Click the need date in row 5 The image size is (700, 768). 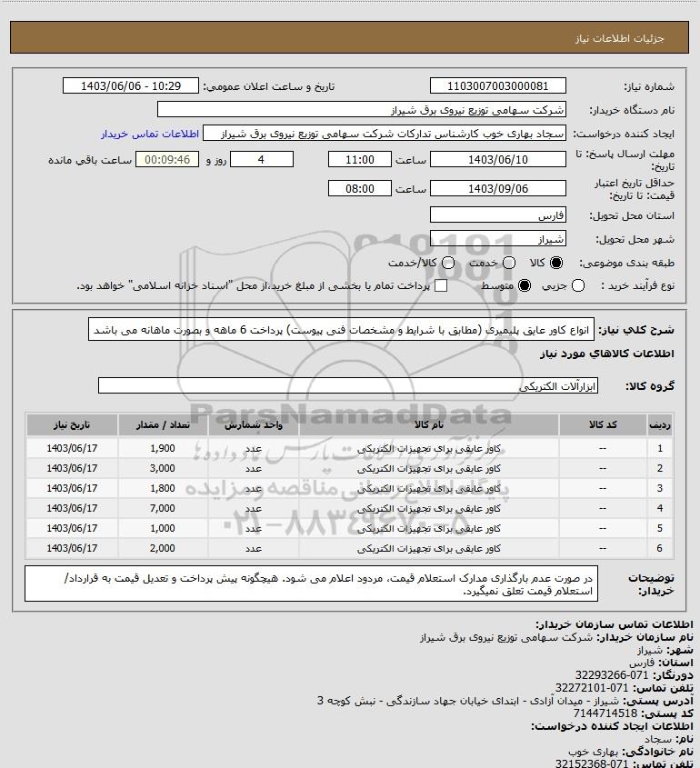tap(72, 528)
